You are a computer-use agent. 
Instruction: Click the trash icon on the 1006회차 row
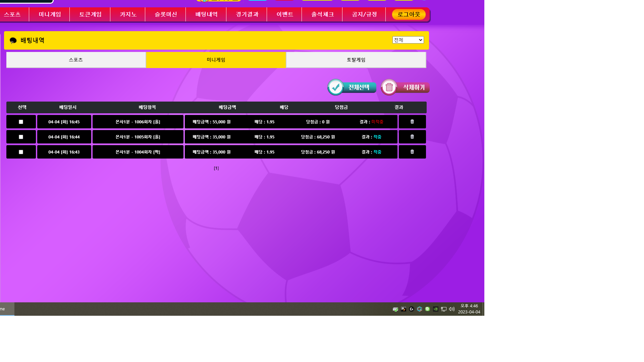(412, 122)
